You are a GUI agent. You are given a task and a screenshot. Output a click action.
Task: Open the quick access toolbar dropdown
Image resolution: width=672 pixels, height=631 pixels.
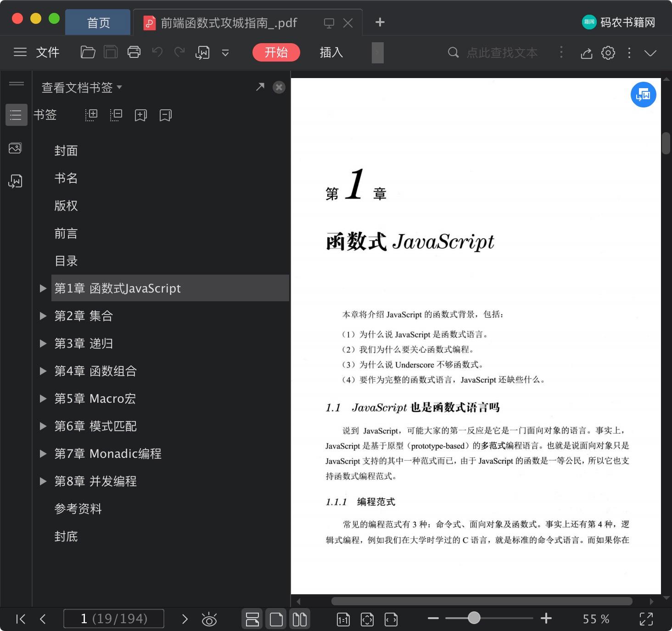[225, 53]
